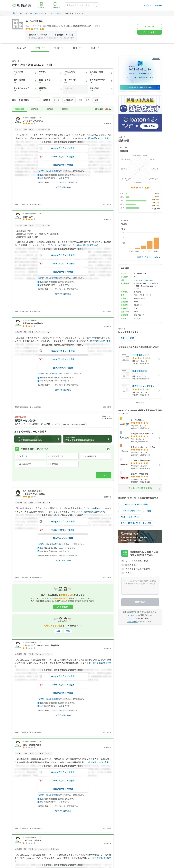Open the 年収まとめ banner
This screenshot has height=868, width=174.
(140, 537)
